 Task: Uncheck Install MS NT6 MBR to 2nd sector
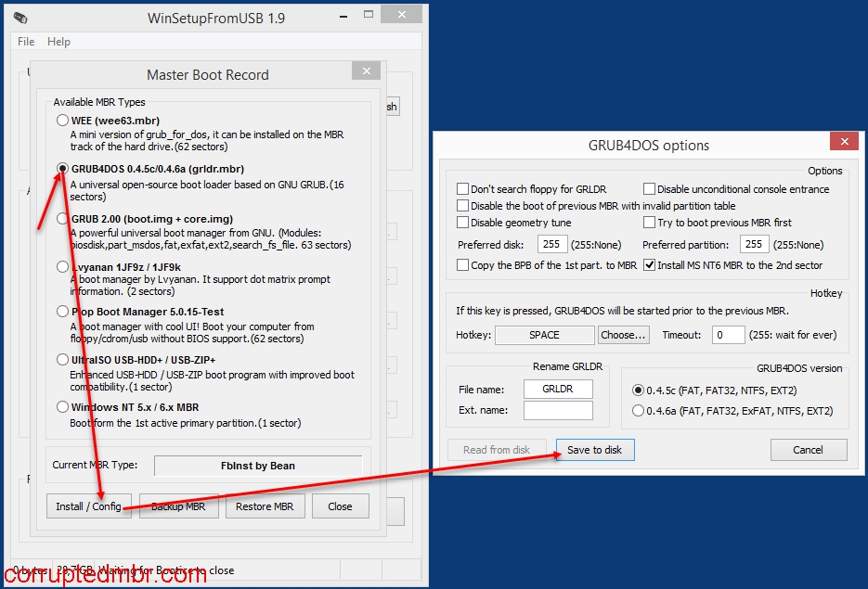click(x=650, y=265)
